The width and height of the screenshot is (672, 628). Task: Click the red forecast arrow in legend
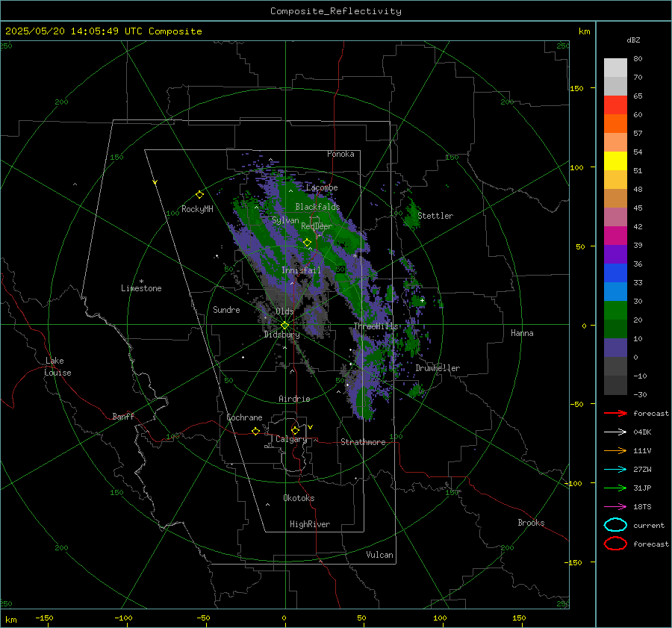click(x=615, y=413)
